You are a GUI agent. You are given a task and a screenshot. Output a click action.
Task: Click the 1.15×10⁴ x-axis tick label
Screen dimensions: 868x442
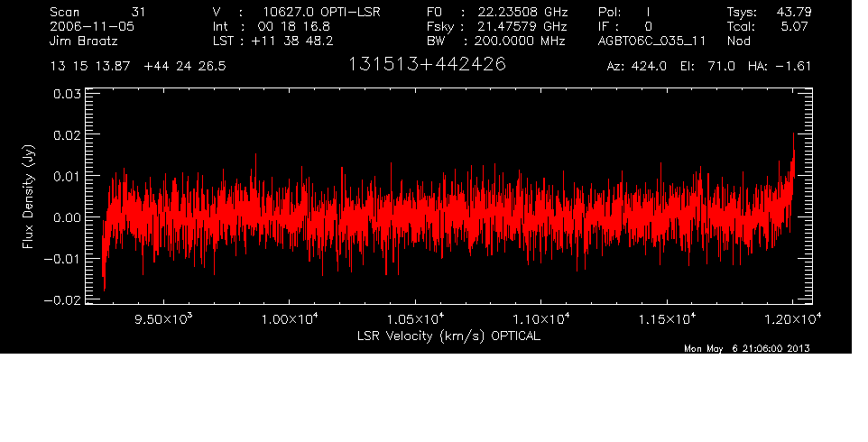coord(667,318)
